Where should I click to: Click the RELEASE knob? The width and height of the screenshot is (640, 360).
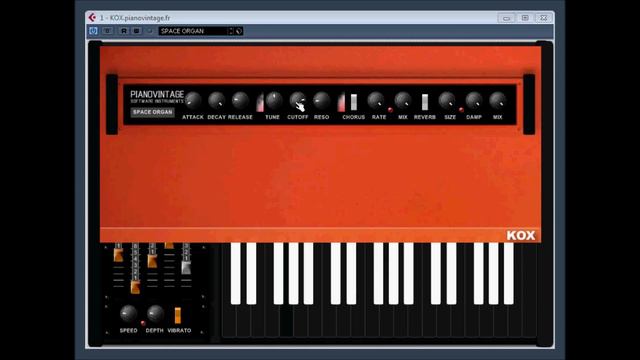[240, 100]
